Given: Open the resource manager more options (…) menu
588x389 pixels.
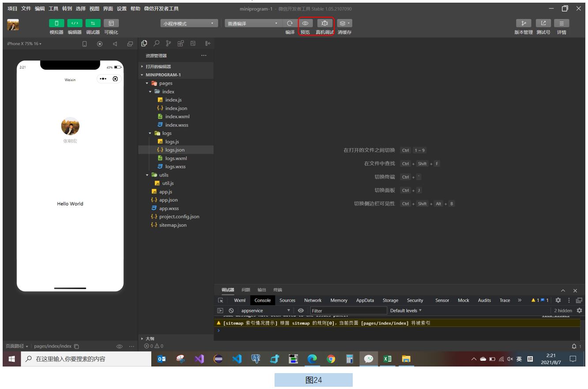Looking at the screenshot, I should click(204, 56).
